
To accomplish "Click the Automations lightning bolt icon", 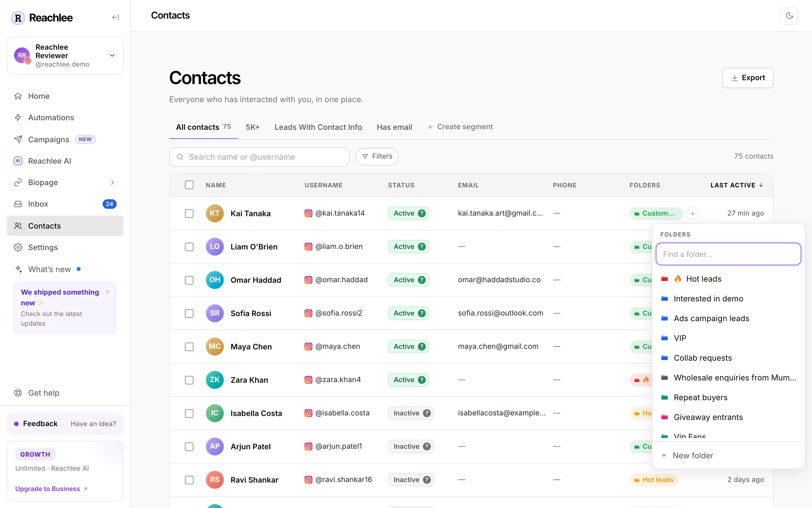I will (18, 118).
